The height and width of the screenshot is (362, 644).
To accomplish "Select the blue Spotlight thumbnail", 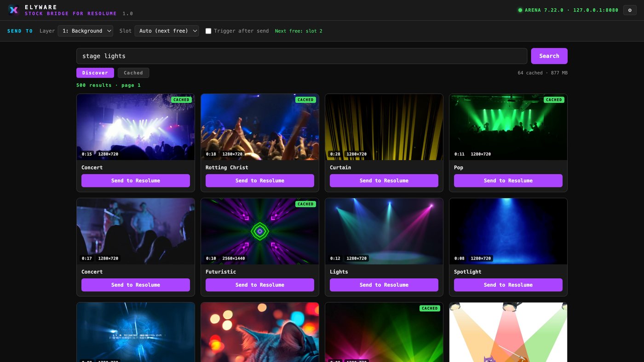I will coord(508,232).
